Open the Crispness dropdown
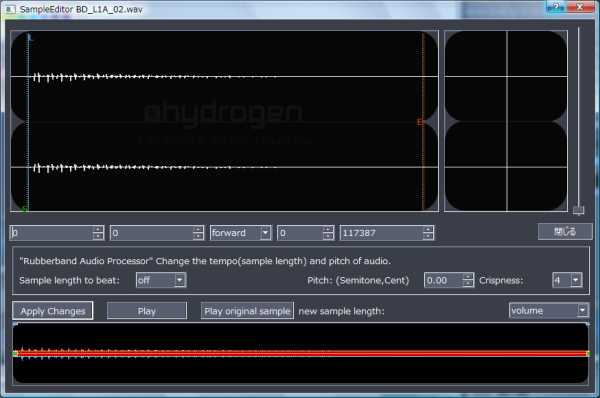This screenshot has width=600, height=398. [x=576, y=280]
